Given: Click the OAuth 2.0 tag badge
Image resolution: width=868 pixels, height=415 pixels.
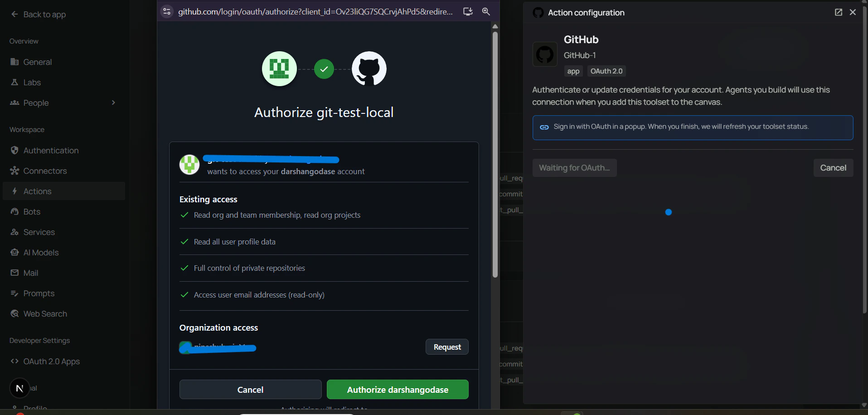Looking at the screenshot, I should tap(606, 71).
